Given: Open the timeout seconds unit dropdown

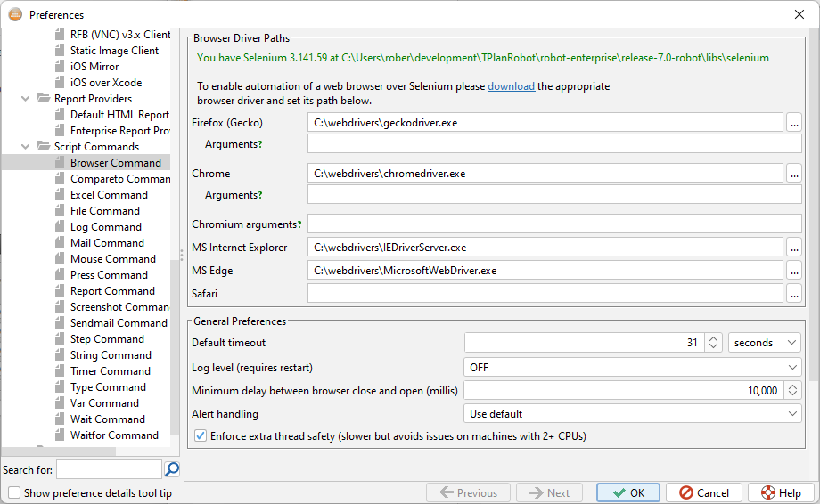Looking at the screenshot, I should 764,343.
